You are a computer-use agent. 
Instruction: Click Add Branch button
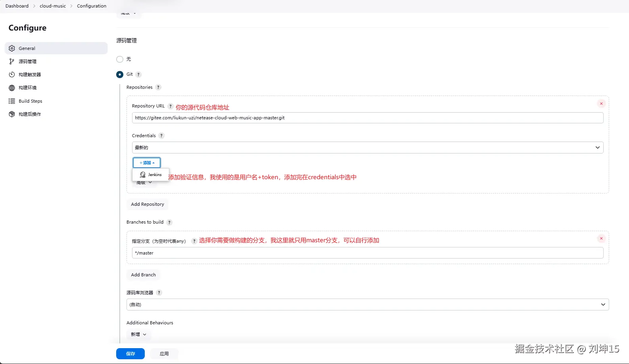[144, 275]
